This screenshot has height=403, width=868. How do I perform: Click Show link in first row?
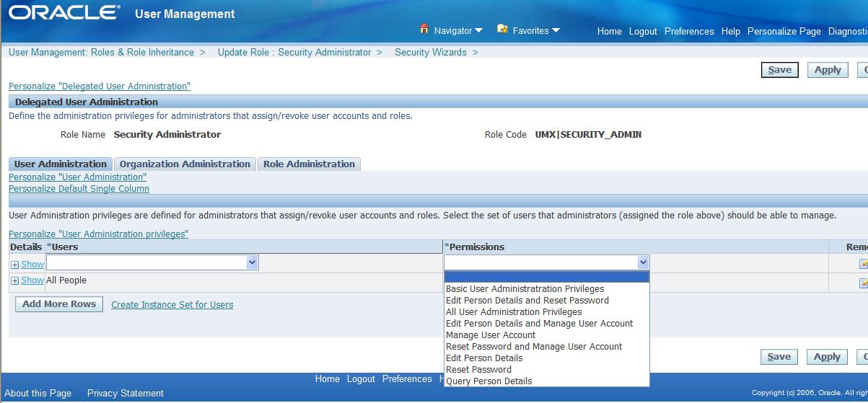point(32,265)
